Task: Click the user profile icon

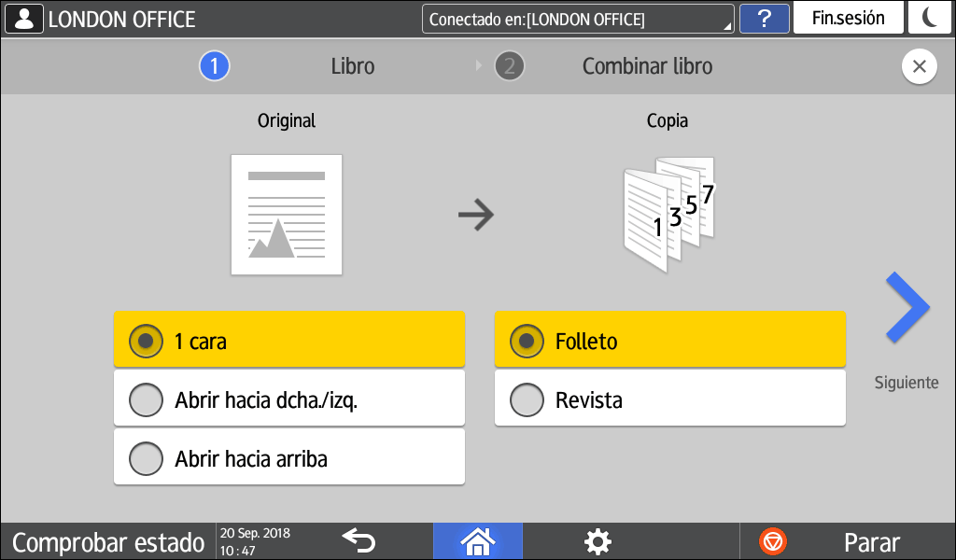Action: tap(24, 19)
